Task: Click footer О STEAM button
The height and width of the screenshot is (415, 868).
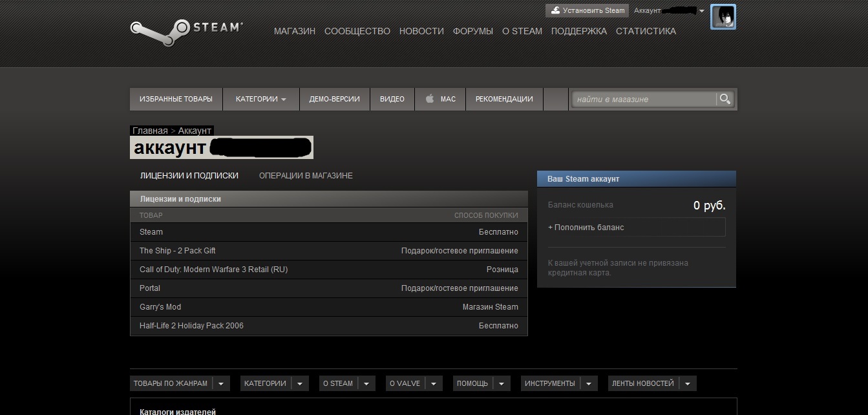Action: click(338, 383)
